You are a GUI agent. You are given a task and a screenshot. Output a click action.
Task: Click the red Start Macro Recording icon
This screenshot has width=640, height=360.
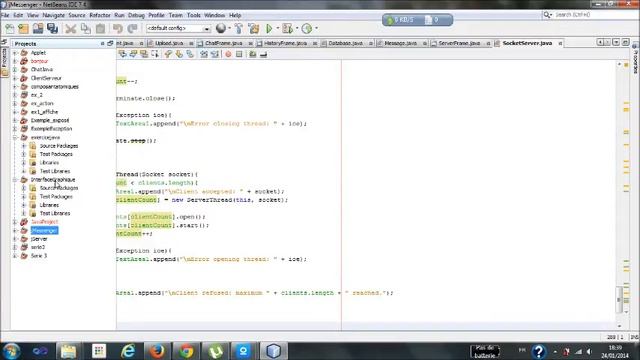pos(228,54)
